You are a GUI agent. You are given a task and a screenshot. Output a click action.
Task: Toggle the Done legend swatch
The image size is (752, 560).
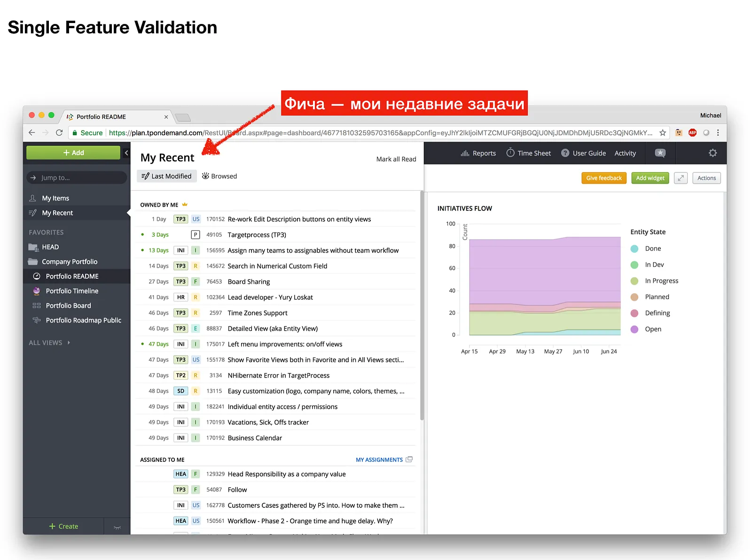[634, 249]
